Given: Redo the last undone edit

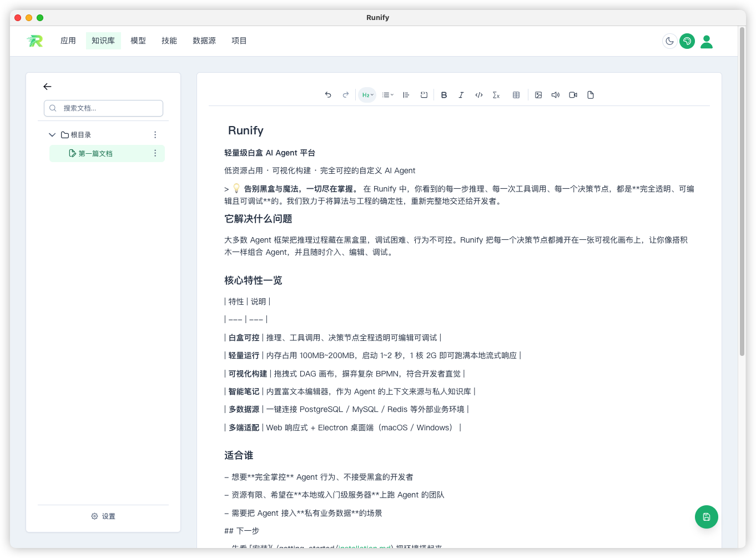Looking at the screenshot, I should 345,95.
